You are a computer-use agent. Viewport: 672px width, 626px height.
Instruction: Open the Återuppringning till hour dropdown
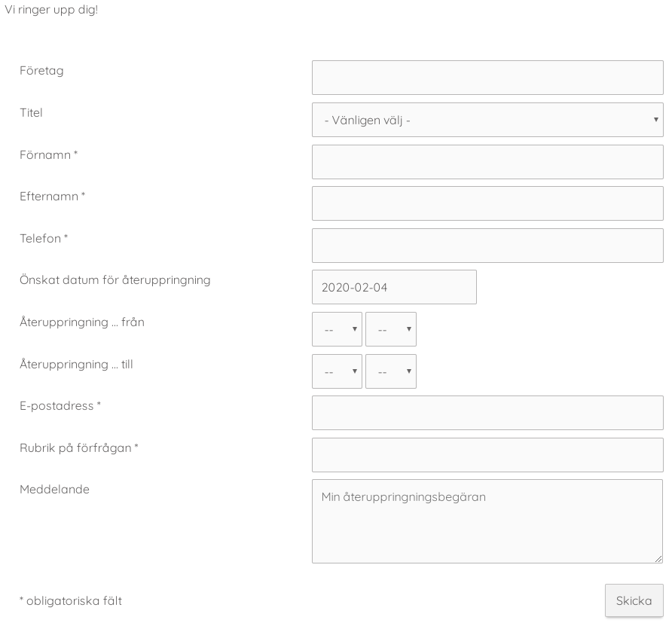click(337, 371)
